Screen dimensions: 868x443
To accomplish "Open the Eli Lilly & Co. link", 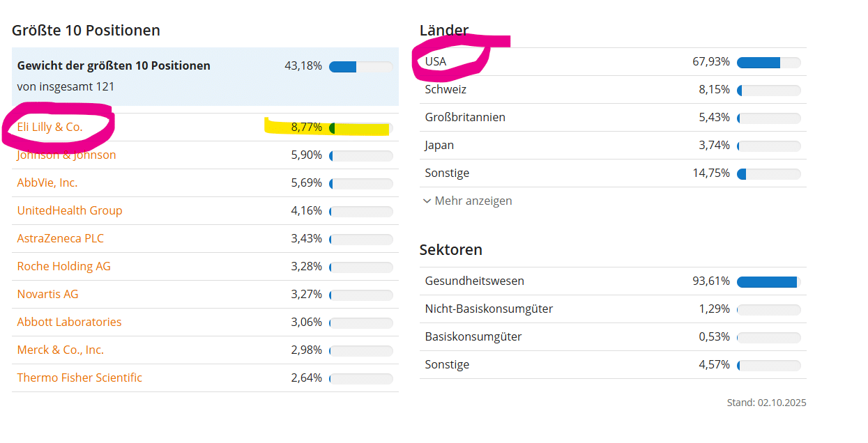I will (50, 127).
